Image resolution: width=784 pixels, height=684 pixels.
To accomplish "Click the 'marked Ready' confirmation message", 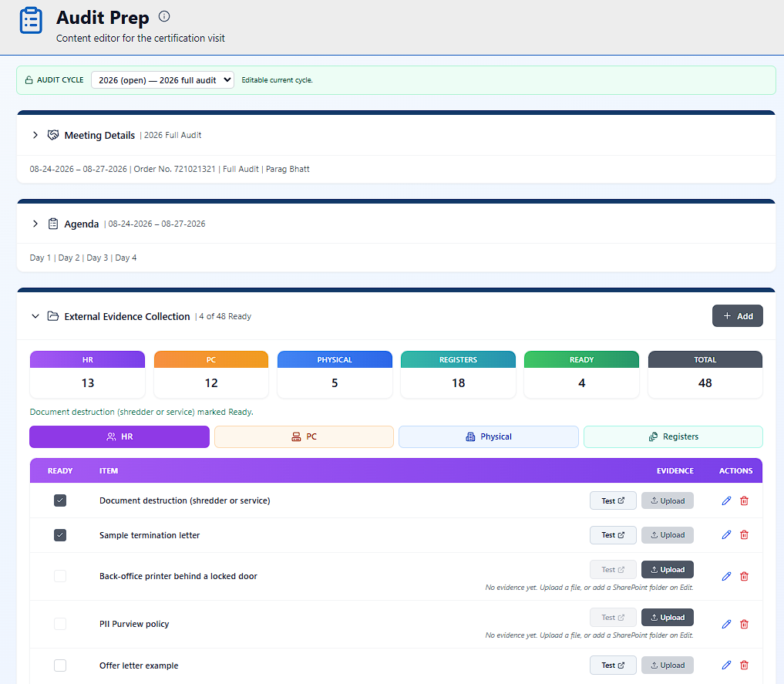I will 142,412.
